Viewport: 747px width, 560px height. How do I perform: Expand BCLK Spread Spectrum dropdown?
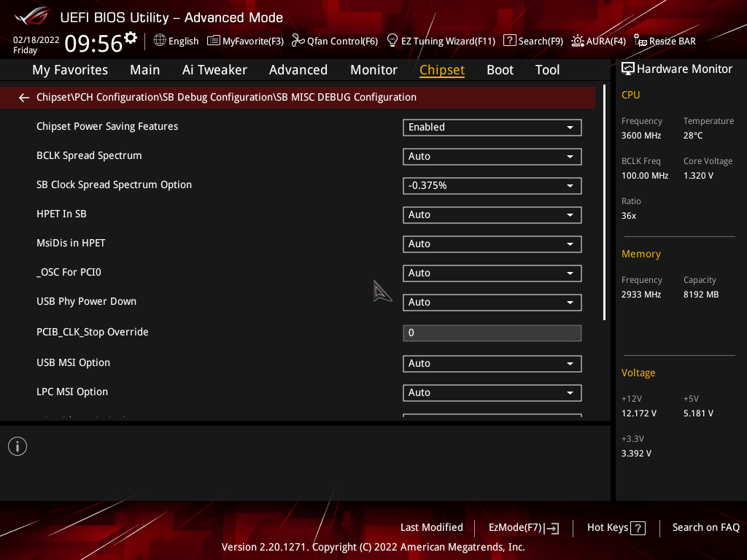[x=492, y=156]
